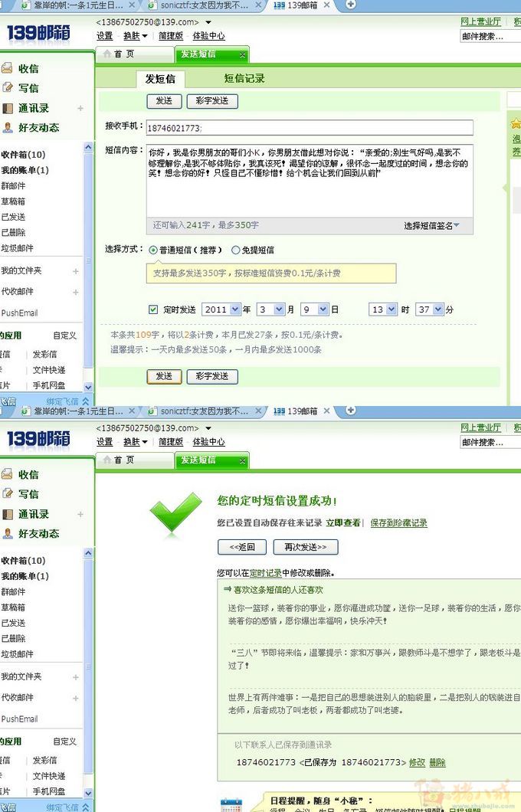Click the 接收手机 recipient number field
The image size is (521, 812).
pyautogui.click(x=310, y=128)
